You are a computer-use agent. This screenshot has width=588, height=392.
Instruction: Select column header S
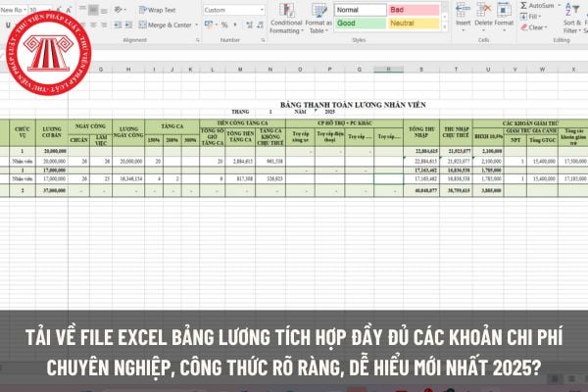click(x=421, y=70)
